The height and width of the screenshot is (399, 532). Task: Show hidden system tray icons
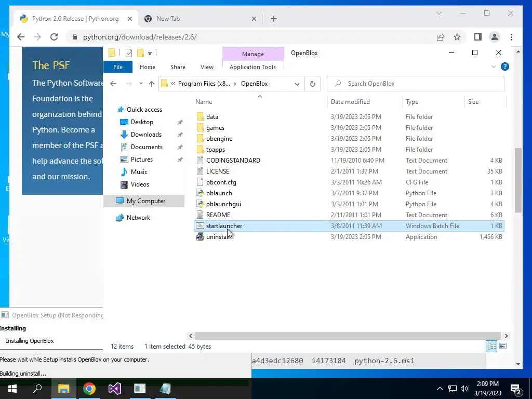[x=440, y=389]
